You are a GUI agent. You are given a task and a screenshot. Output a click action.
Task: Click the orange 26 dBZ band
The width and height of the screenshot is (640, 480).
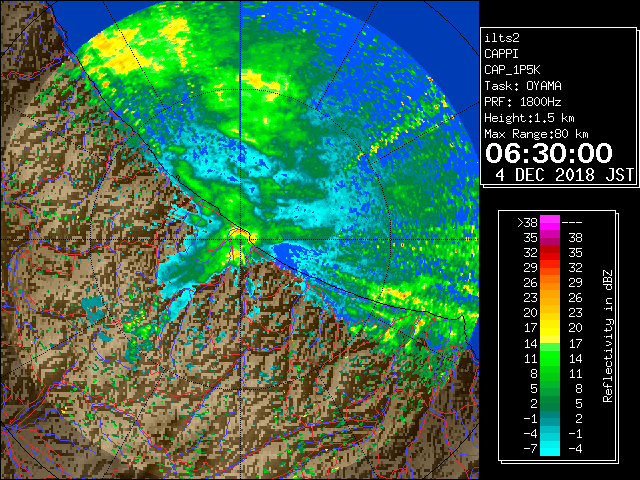550,283
